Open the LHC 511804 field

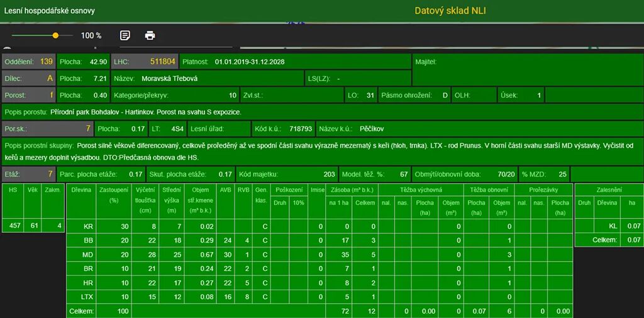pyautogui.click(x=145, y=62)
